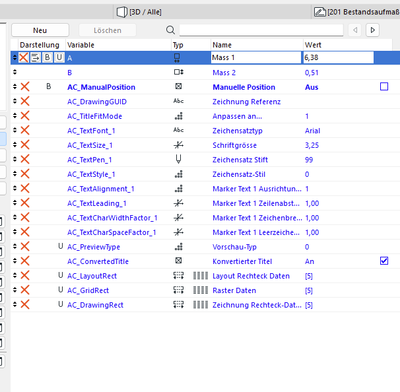Click integer type icon of AC_TitleFitMode
Viewport: 400px width, 392px height.
[x=179, y=116]
